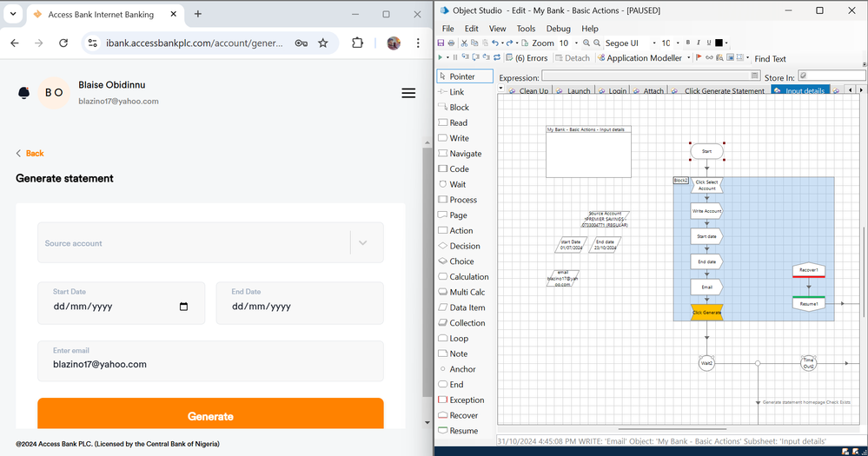This screenshot has height=456, width=868.
Task: Open the Debug menu
Action: [558, 29]
